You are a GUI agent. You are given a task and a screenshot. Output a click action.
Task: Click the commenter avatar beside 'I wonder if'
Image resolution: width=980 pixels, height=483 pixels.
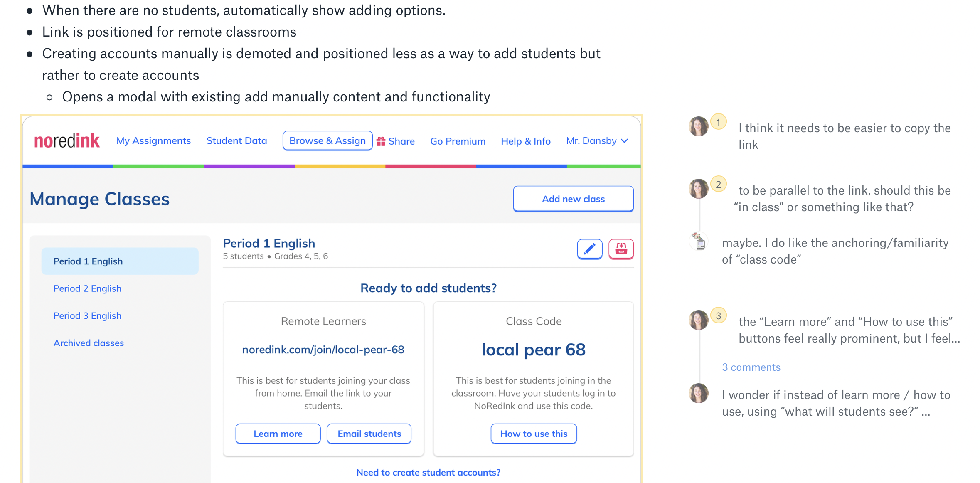coord(699,393)
